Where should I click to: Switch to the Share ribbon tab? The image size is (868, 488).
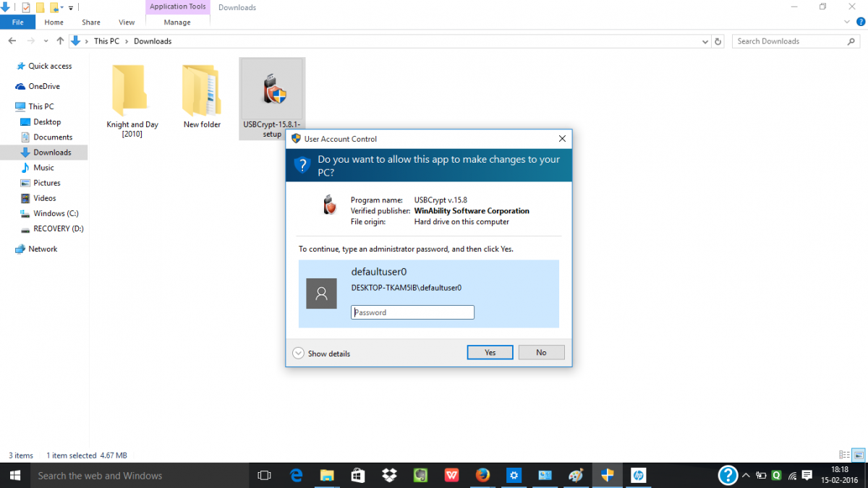click(x=91, y=22)
